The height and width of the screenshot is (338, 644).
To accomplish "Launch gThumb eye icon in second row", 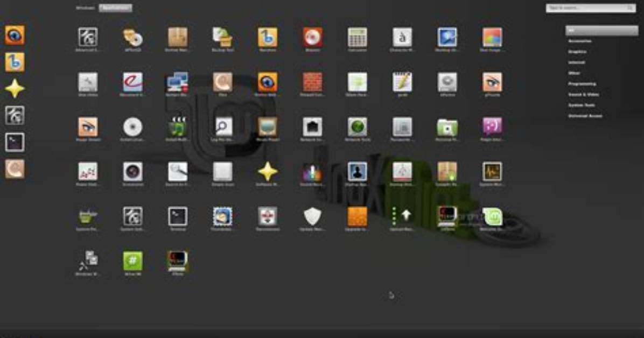I will (x=492, y=82).
